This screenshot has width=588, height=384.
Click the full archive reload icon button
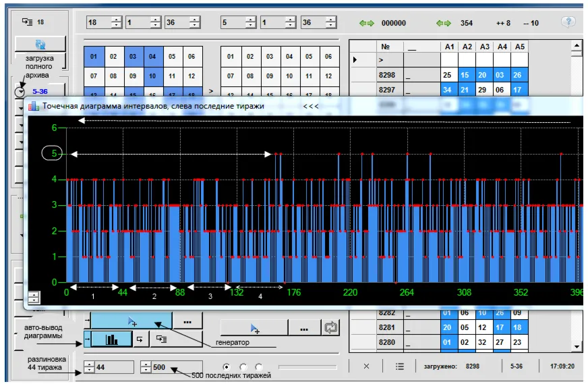pyautogui.click(x=40, y=45)
